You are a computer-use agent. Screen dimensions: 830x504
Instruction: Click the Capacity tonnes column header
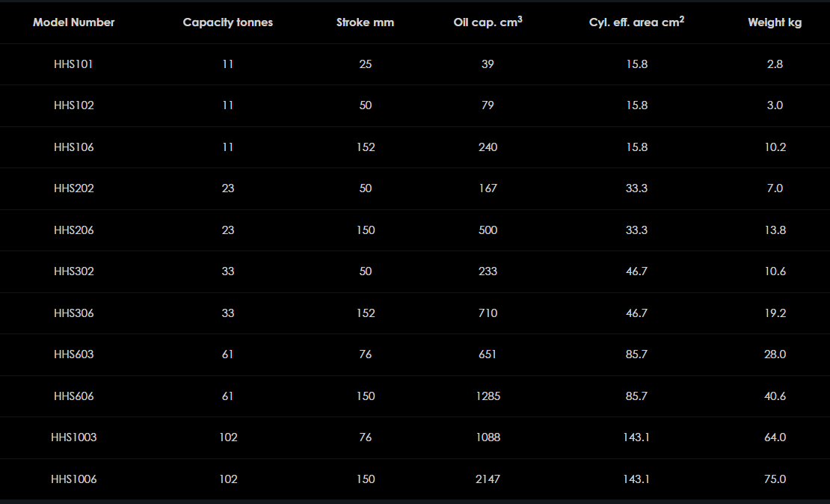[228, 22]
